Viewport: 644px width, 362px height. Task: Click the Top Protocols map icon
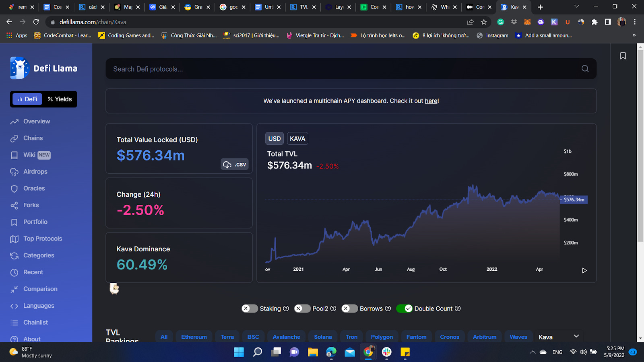pos(14,239)
